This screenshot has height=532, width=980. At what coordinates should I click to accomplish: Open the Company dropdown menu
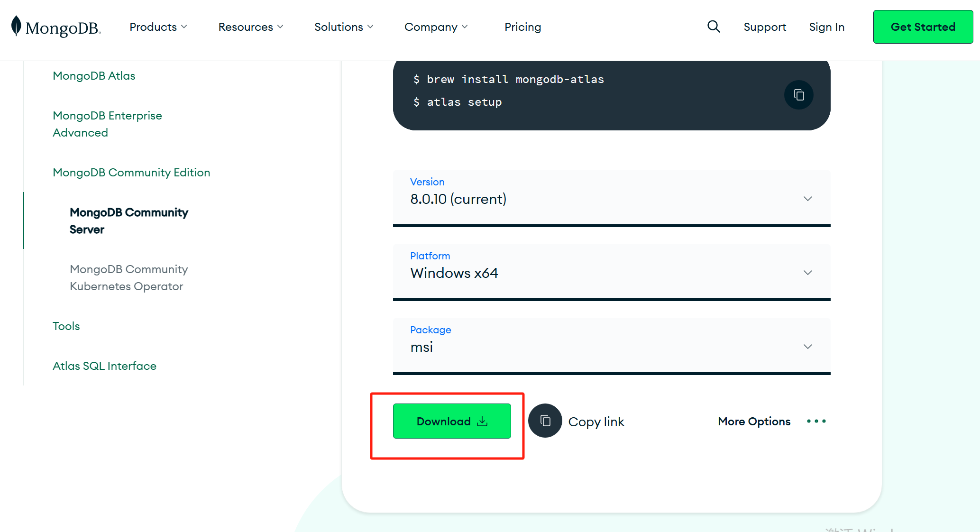[436, 27]
